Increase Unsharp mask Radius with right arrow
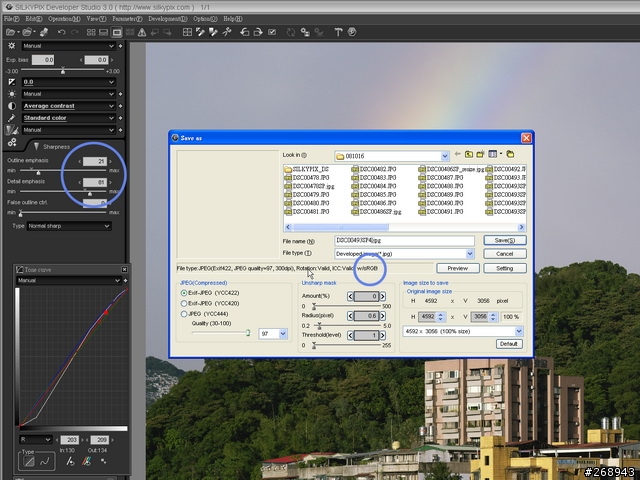Image resolution: width=640 pixels, height=480 pixels. (x=382, y=316)
